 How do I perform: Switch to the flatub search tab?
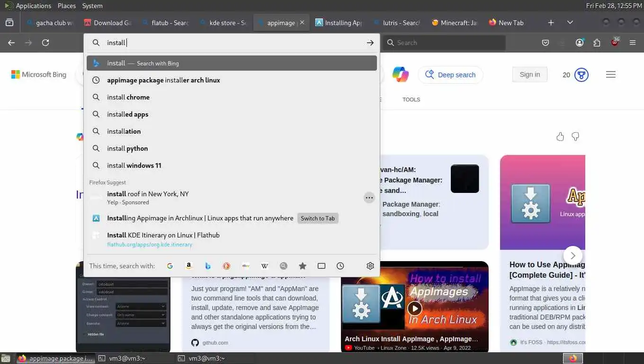pos(165,22)
